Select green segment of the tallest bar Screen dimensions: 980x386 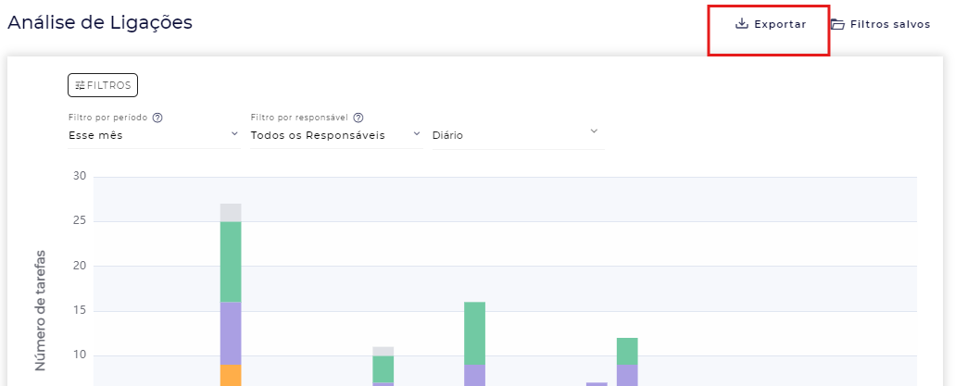tap(231, 261)
